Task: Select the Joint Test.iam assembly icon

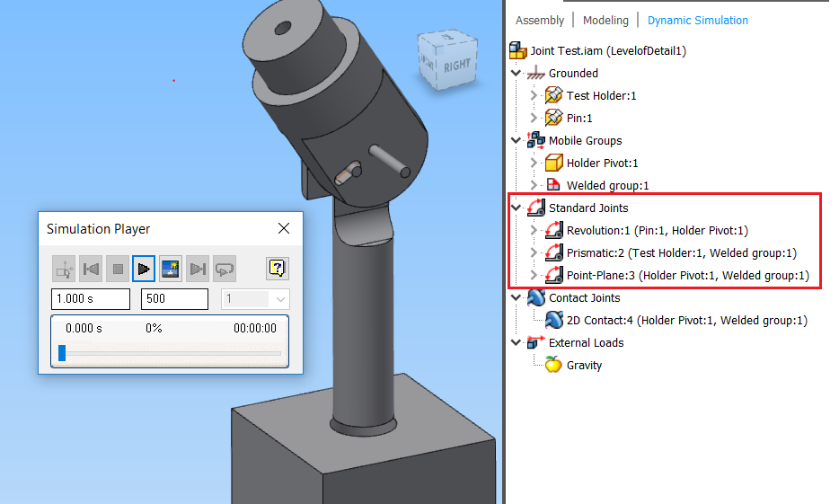Action: coord(518,51)
